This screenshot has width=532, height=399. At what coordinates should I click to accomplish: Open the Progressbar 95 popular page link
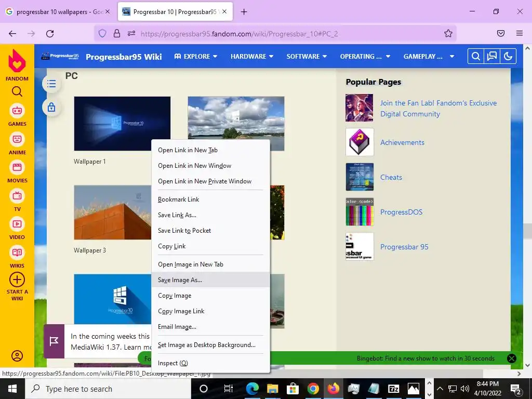(x=404, y=247)
